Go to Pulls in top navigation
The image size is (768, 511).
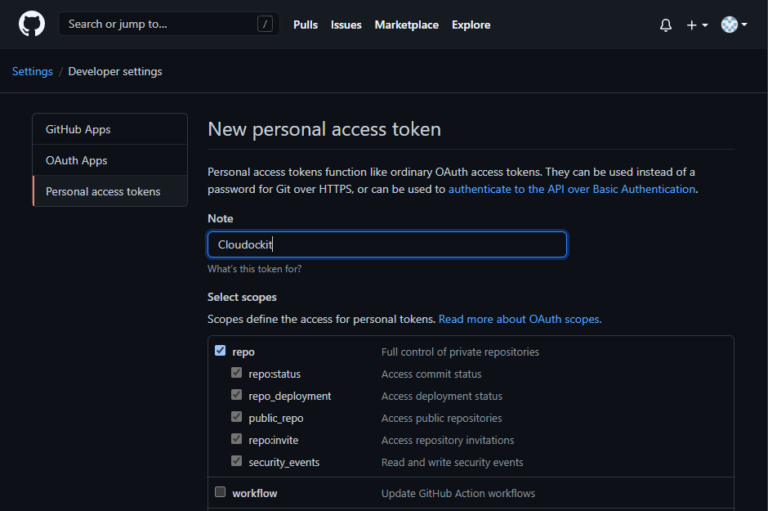click(x=305, y=25)
